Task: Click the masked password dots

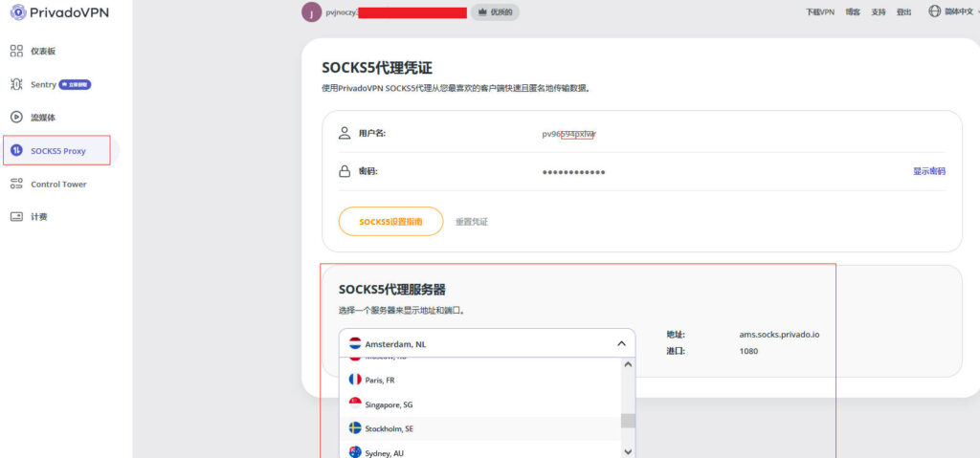Action: pyautogui.click(x=573, y=172)
